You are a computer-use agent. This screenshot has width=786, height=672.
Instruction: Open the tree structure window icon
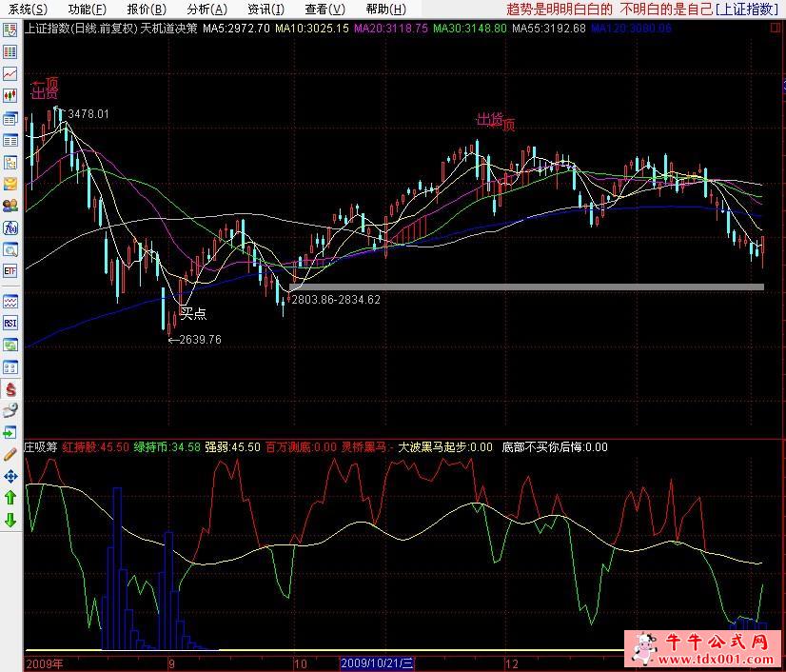pyautogui.click(x=10, y=162)
